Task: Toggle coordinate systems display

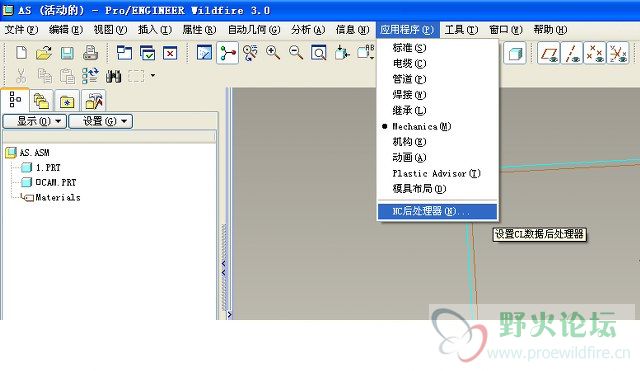Action: (618, 53)
